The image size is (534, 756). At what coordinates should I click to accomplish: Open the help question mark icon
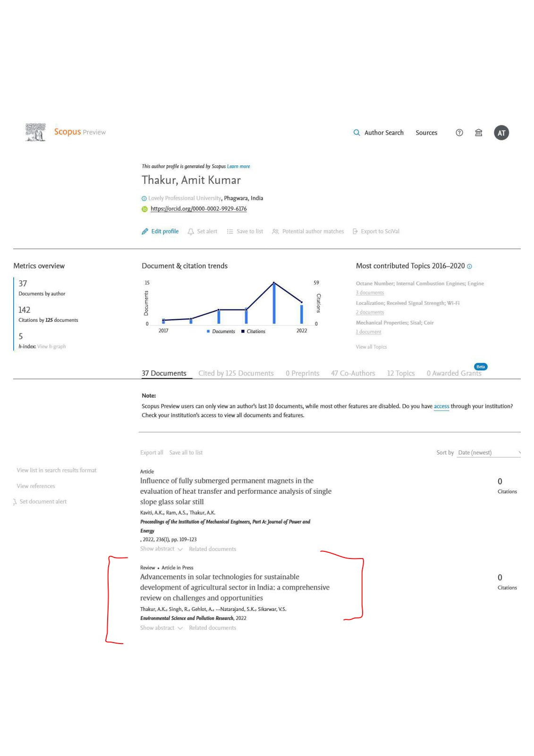point(459,133)
